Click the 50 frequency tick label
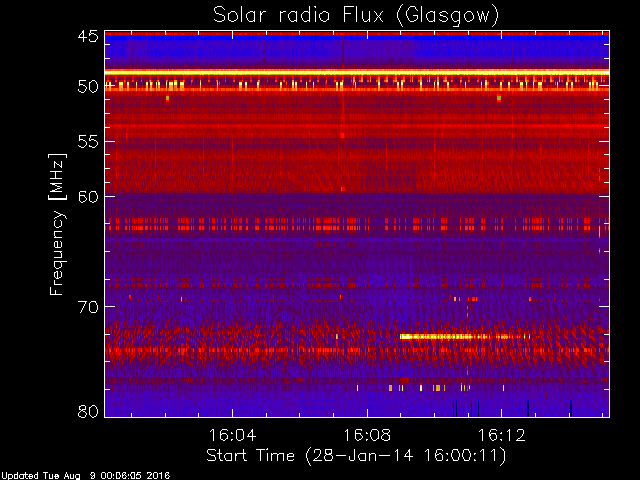Viewport: 640px width, 480px height. (88, 86)
